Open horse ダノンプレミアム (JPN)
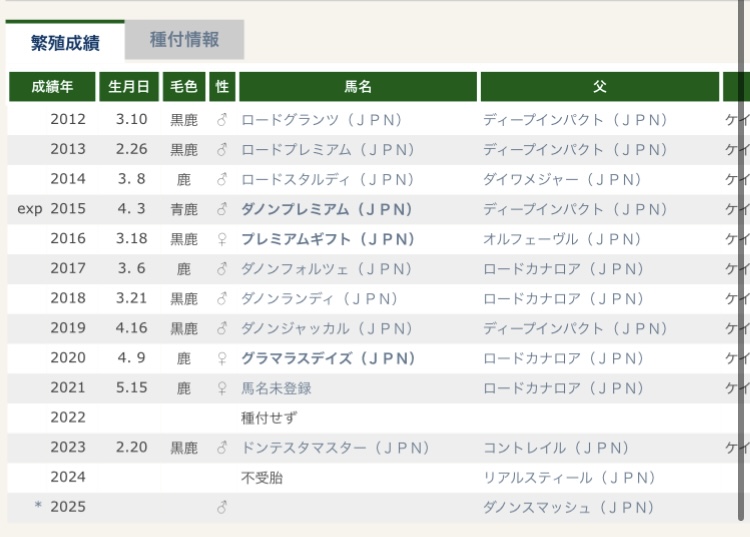 327,209
